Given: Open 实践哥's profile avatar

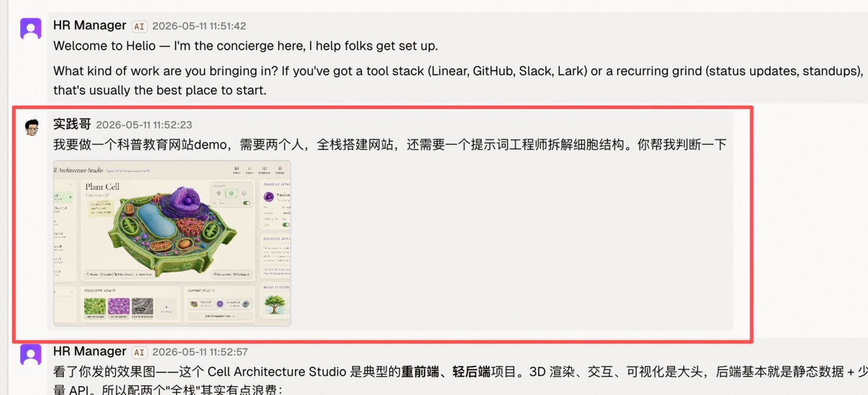Looking at the screenshot, I should tap(31, 127).
